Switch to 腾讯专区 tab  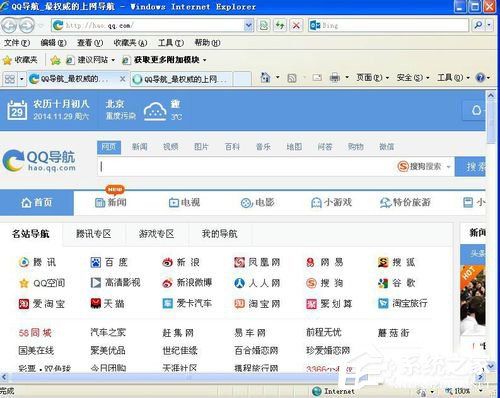coord(94,234)
